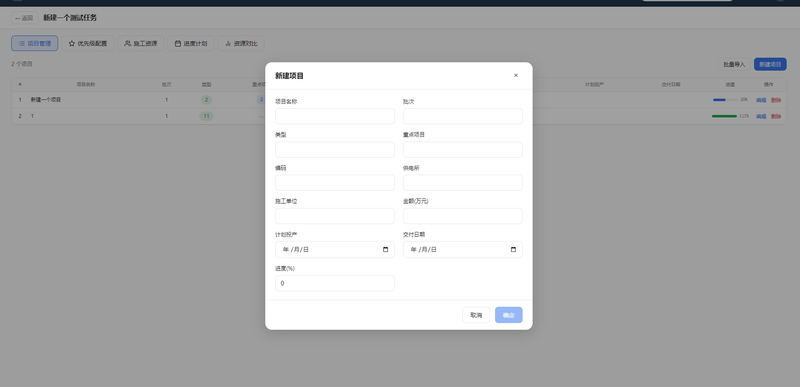Screen dimensions: 800x387
Task: Close the 新建项目 dialog with X
Action: click(516, 75)
